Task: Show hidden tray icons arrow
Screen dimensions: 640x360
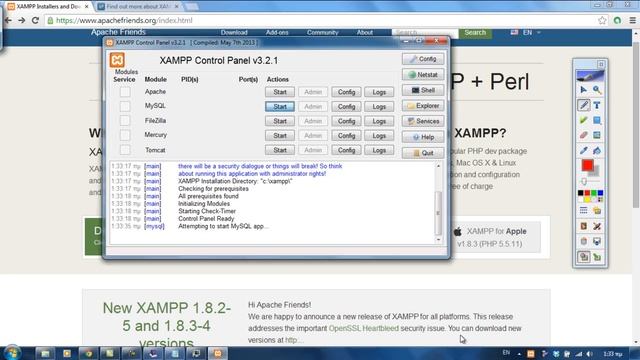Action: pyautogui.click(x=519, y=354)
